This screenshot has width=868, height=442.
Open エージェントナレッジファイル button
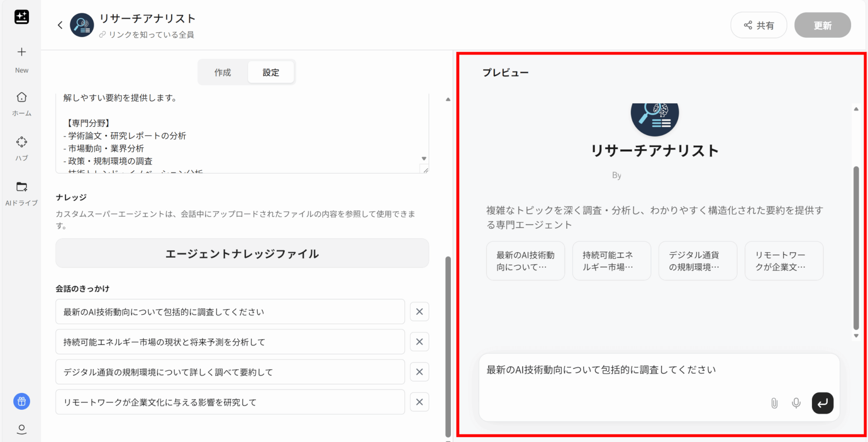pos(242,253)
